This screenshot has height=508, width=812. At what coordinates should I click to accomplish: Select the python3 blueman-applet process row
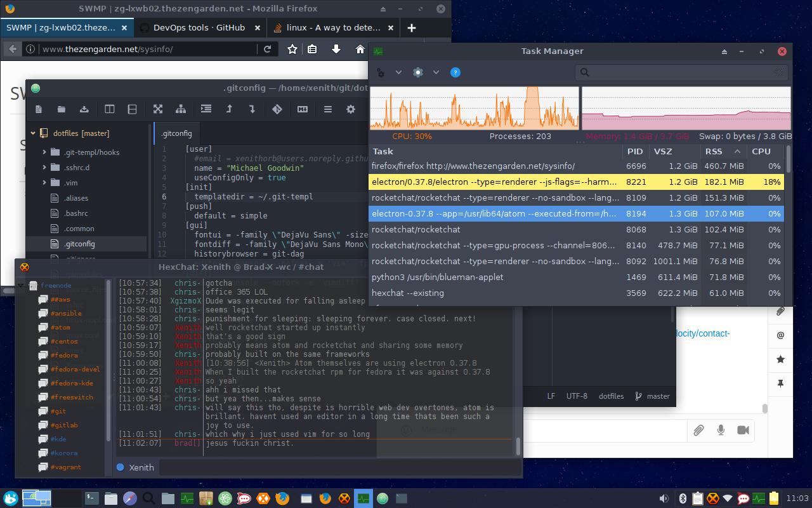(x=577, y=277)
